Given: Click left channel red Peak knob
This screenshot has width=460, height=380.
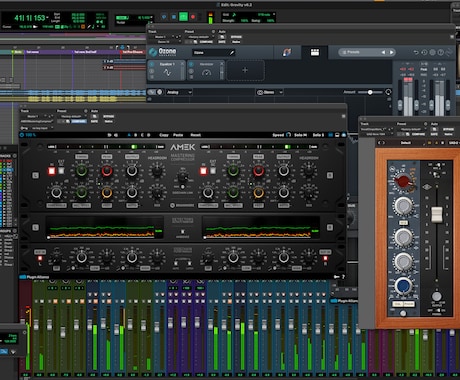Looking at the screenshot, I should tap(107, 171).
